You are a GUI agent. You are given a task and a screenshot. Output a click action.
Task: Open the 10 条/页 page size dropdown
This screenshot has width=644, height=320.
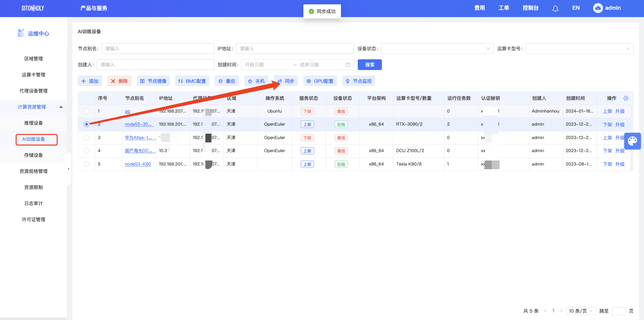[x=581, y=311]
